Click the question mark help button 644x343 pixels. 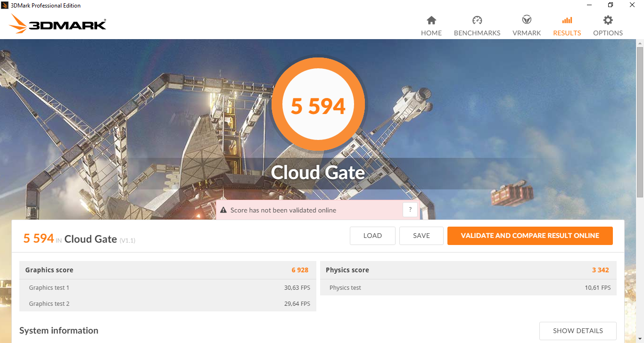click(410, 210)
